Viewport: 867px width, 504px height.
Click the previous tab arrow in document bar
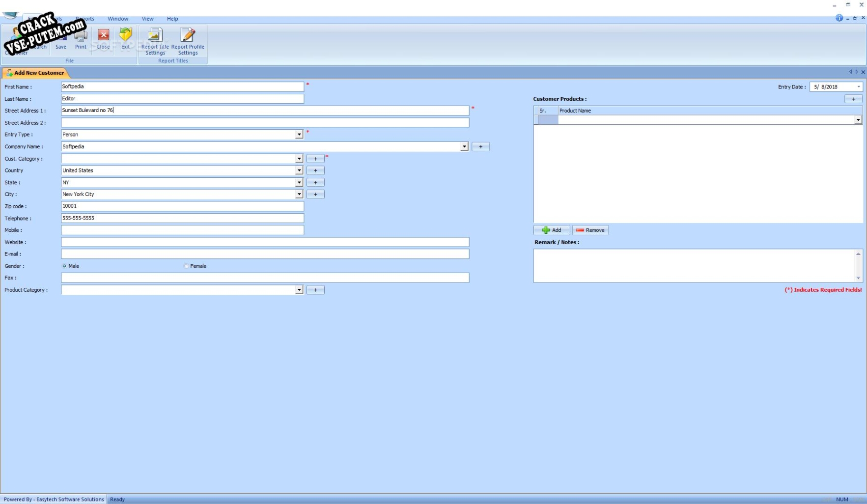(851, 72)
